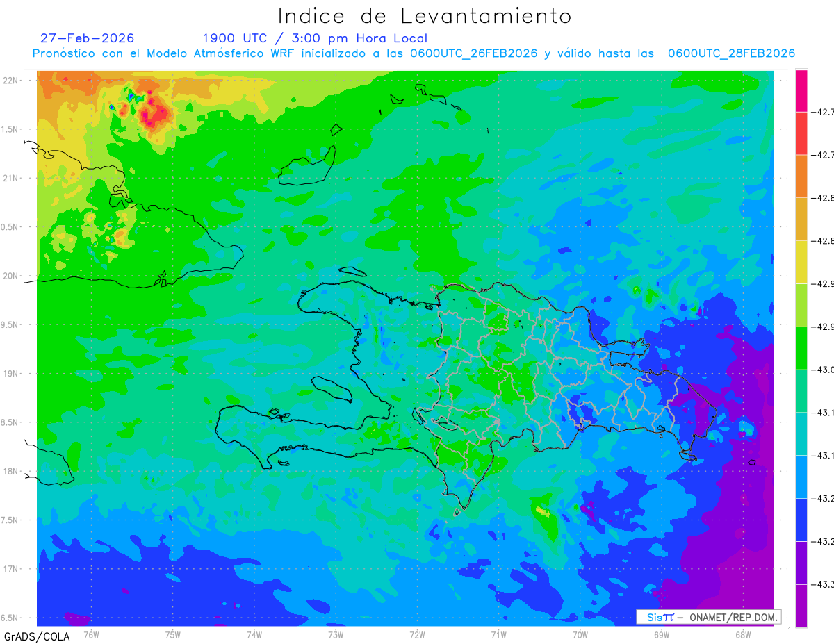Click the '20N' latitude label

coord(11,276)
